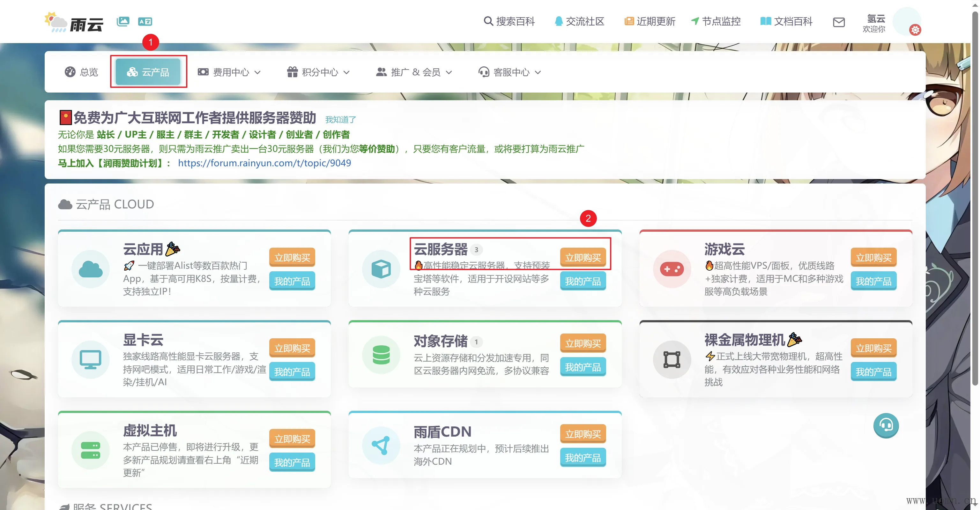Click the language translate icon in header

145,22
